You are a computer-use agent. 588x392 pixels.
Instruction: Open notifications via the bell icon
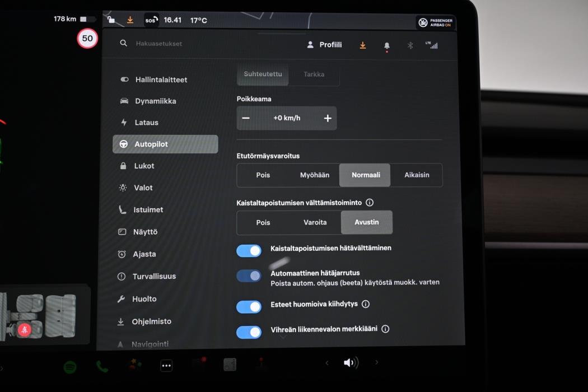pyautogui.click(x=386, y=45)
